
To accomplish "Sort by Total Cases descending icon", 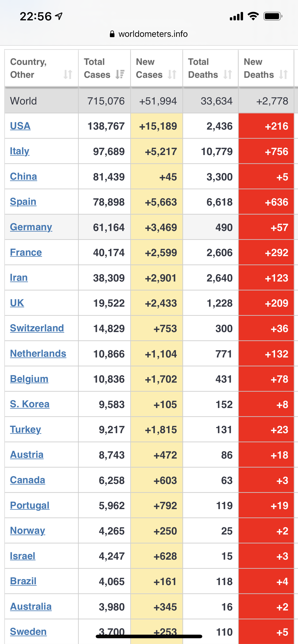I will [x=120, y=75].
